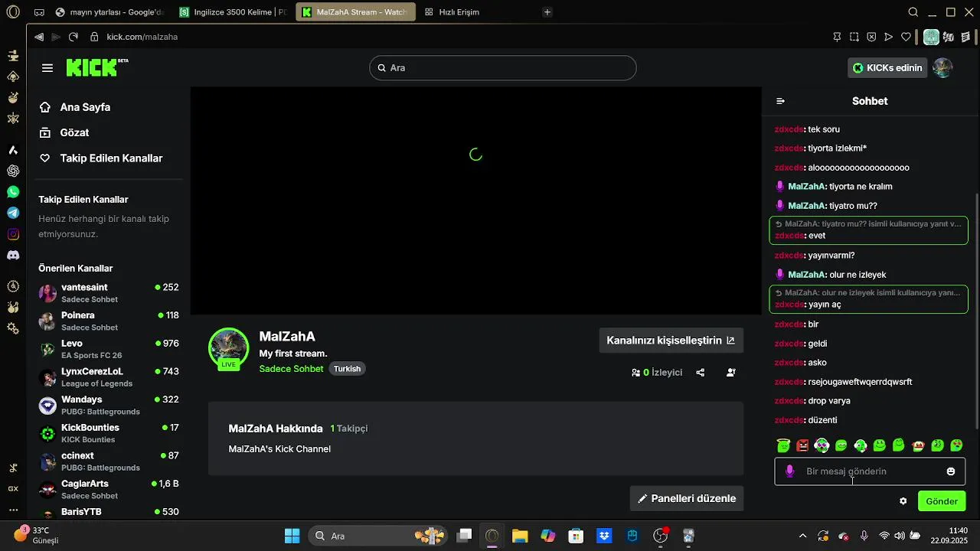Viewport: 980px width, 551px height.
Task: Open volume control in system tray
Action: [900, 536]
